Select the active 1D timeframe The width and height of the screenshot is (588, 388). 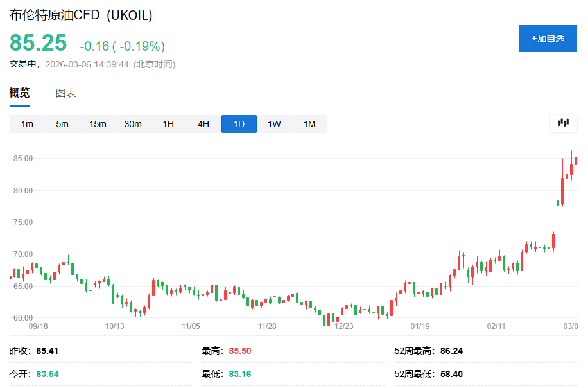238,125
